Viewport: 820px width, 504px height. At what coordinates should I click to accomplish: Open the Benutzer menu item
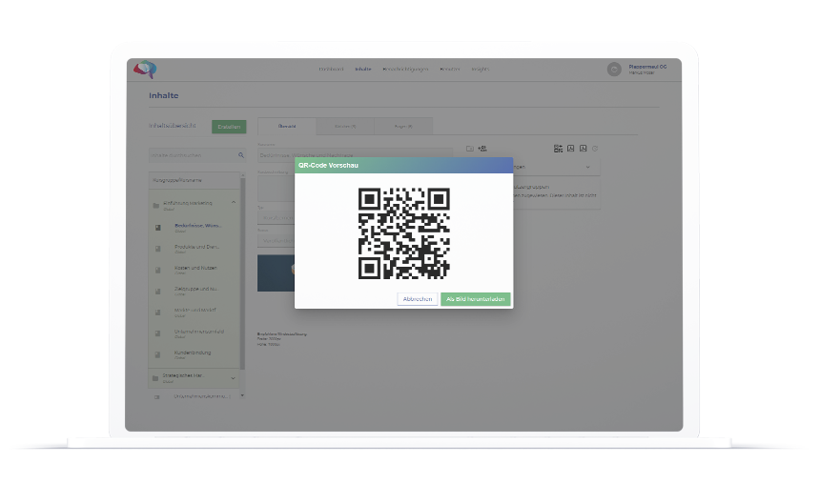coord(450,69)
